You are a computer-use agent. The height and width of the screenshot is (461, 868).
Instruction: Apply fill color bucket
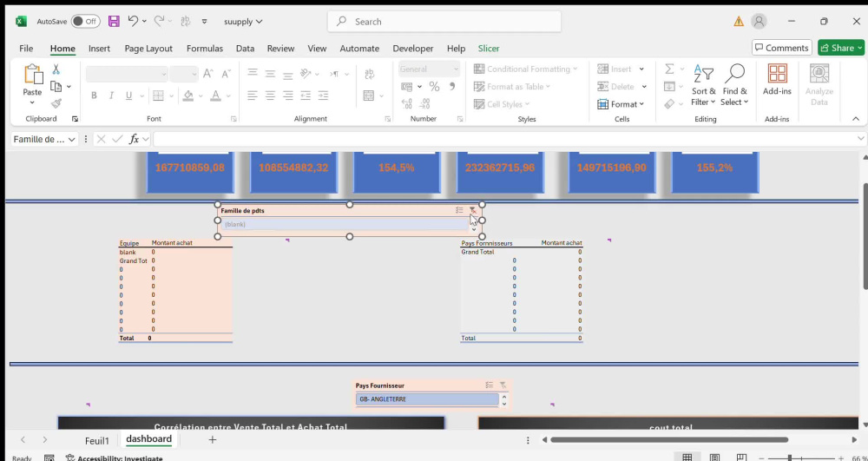coord(188,95)
